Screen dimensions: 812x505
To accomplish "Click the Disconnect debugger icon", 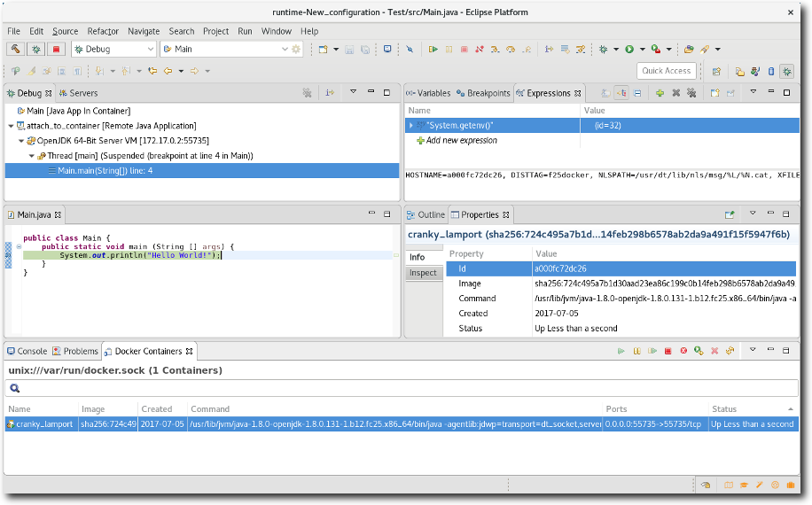I will 480,50.
